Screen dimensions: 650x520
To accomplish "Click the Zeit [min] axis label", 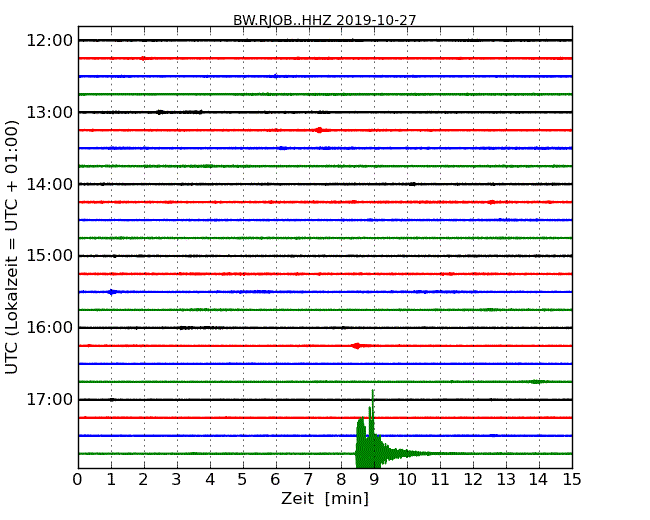I will (x=325, y=498).
